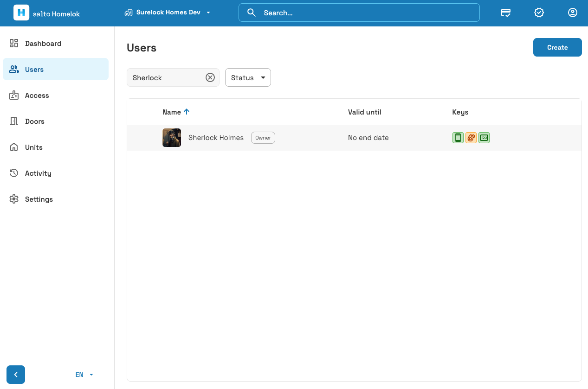Screen dimensions: 588x389
Task: Navigate to Doors in the sidebar
Action: point(56,121)
